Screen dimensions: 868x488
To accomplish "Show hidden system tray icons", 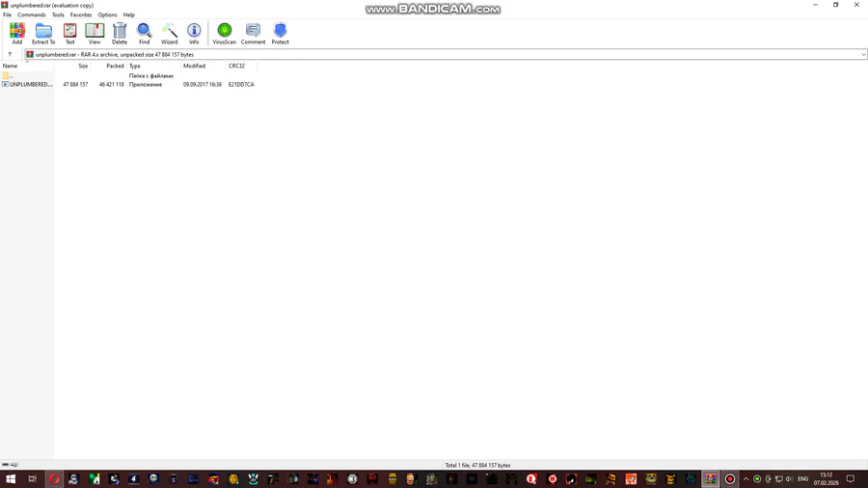I will click(746, 479).
